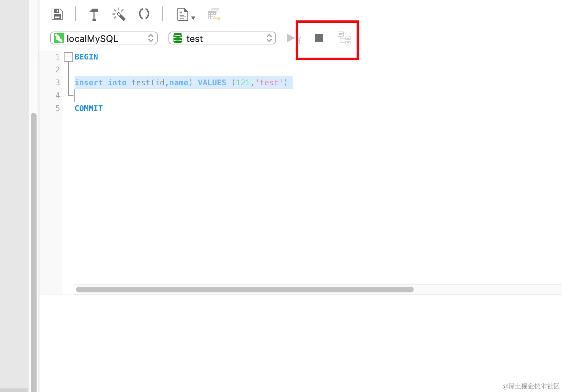
Task: Click the horizontal scrollbar of the editor
Action: coord(245,290)
